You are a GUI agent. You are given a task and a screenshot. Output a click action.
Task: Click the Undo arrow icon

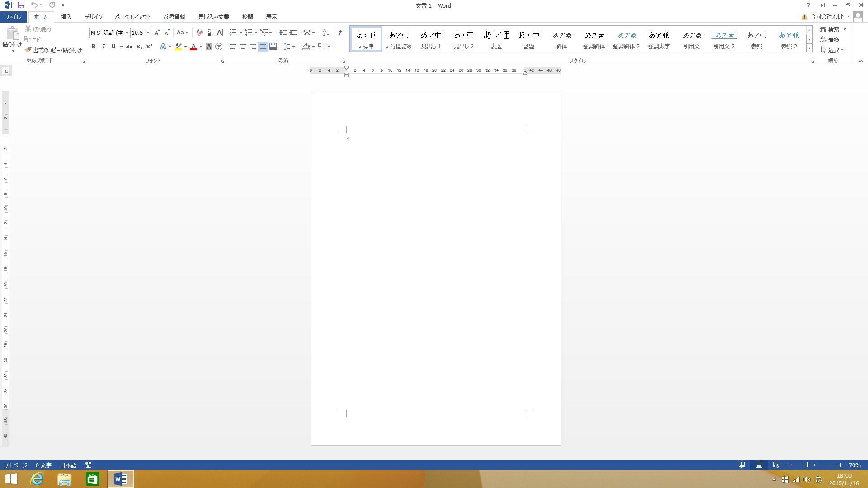pos(34,5)
